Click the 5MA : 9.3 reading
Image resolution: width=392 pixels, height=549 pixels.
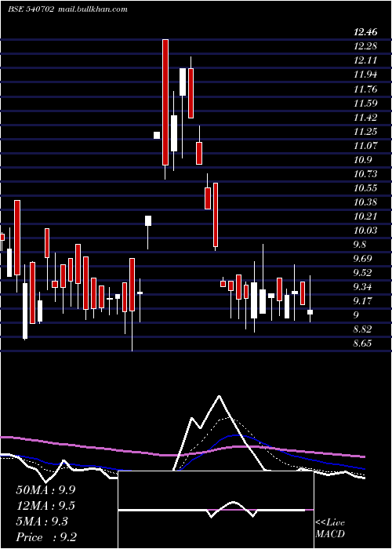(x=42, y=522)
